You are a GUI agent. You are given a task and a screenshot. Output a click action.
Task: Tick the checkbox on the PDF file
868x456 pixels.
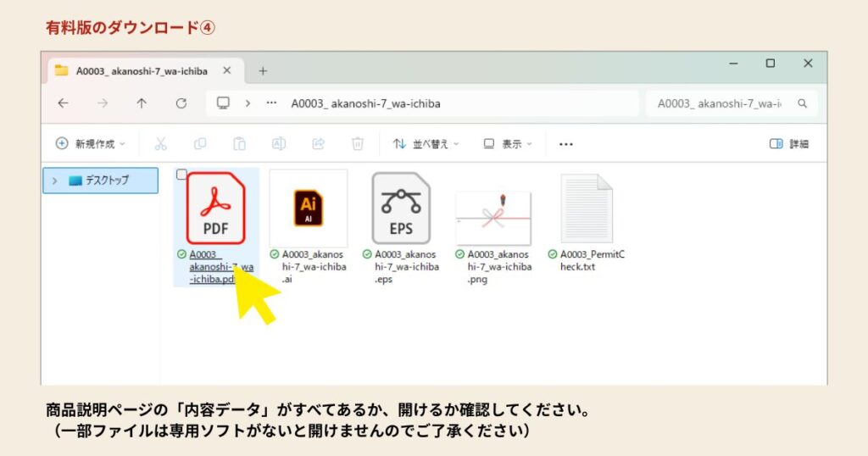click(x=181, y=175)
